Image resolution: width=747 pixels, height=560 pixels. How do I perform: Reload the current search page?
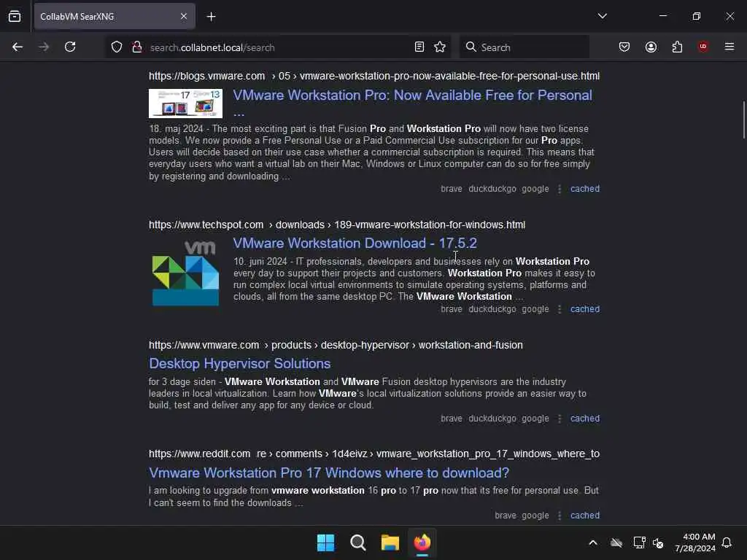70,47
